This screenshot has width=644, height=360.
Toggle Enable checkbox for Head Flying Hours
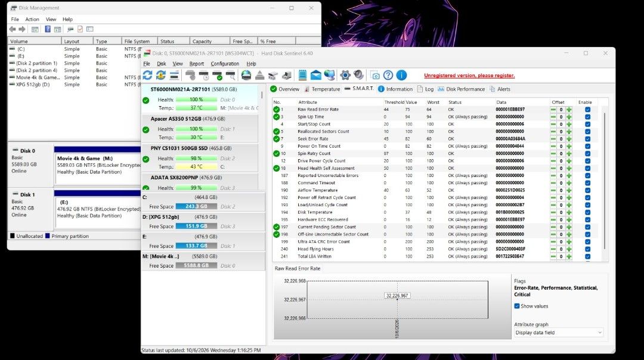(x=588, y=249)
